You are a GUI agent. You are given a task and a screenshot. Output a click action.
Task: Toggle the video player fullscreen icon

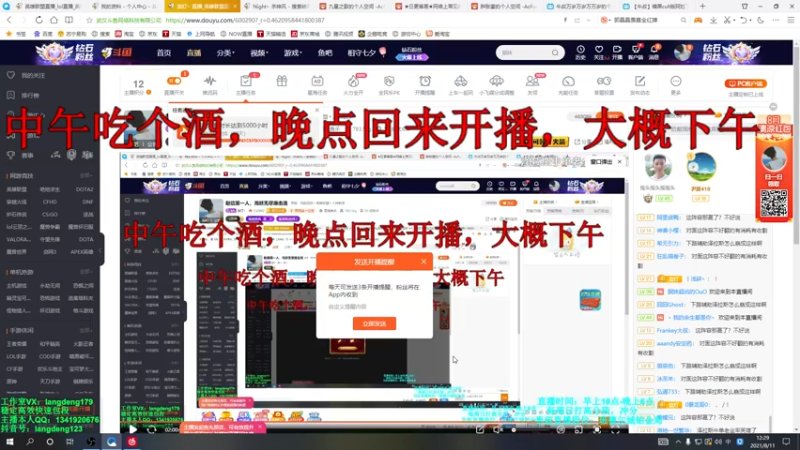(615, 430)
